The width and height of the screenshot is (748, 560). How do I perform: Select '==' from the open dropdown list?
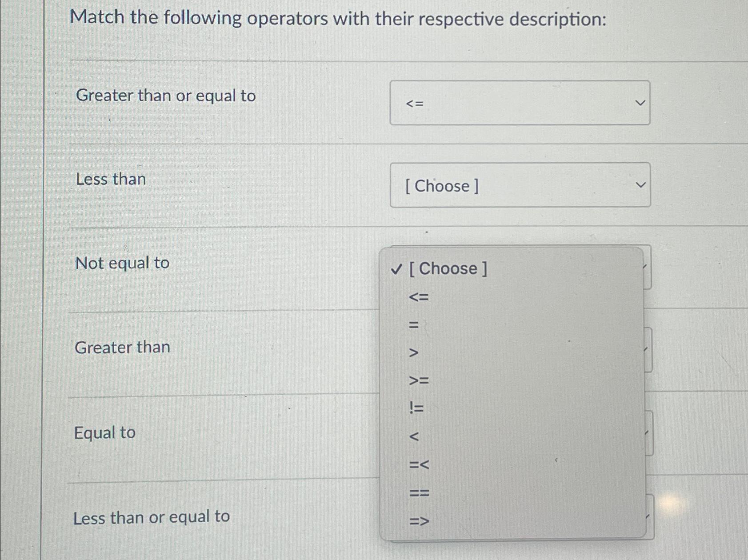point(418,492)
